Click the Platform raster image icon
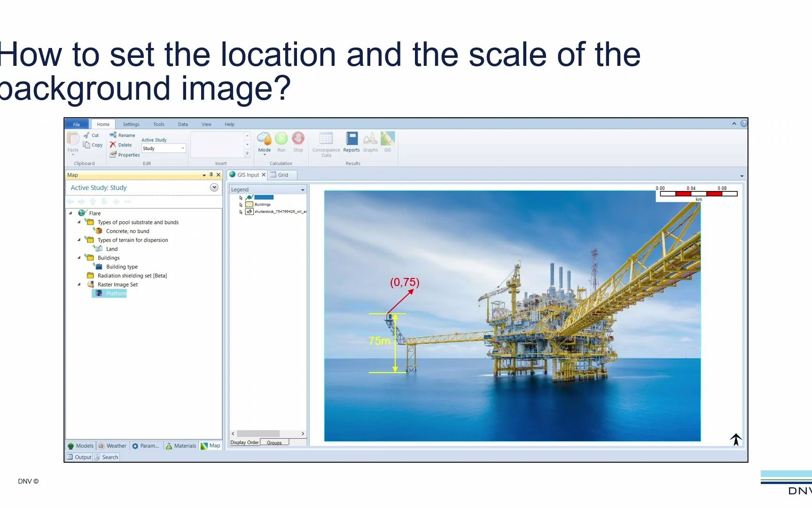This screenshot has width=812, height=508. tap(99, 294)
